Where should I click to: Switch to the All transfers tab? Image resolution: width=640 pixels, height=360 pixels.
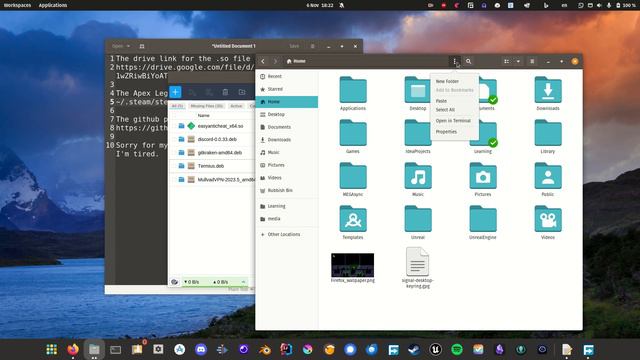(177, 106)
